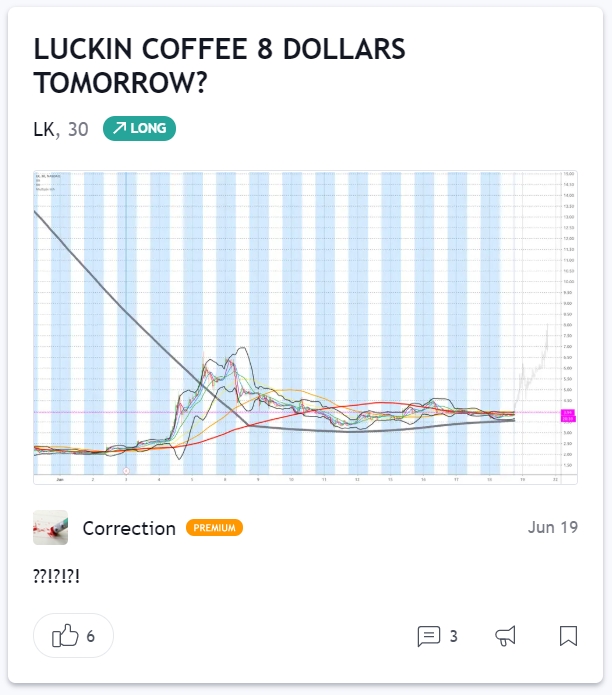Click the comment count number 3
The image size is (612, 695).
(453, 636)
